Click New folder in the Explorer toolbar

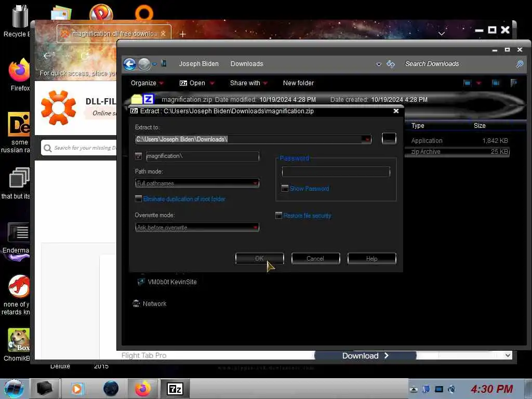point(298,83)
